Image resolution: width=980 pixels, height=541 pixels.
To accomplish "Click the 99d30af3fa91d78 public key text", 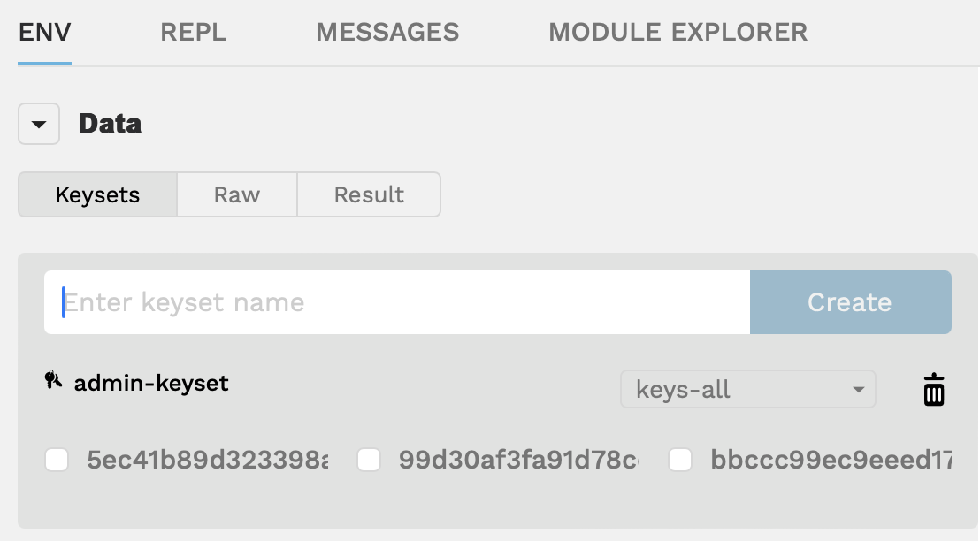I will pos(519,460).
